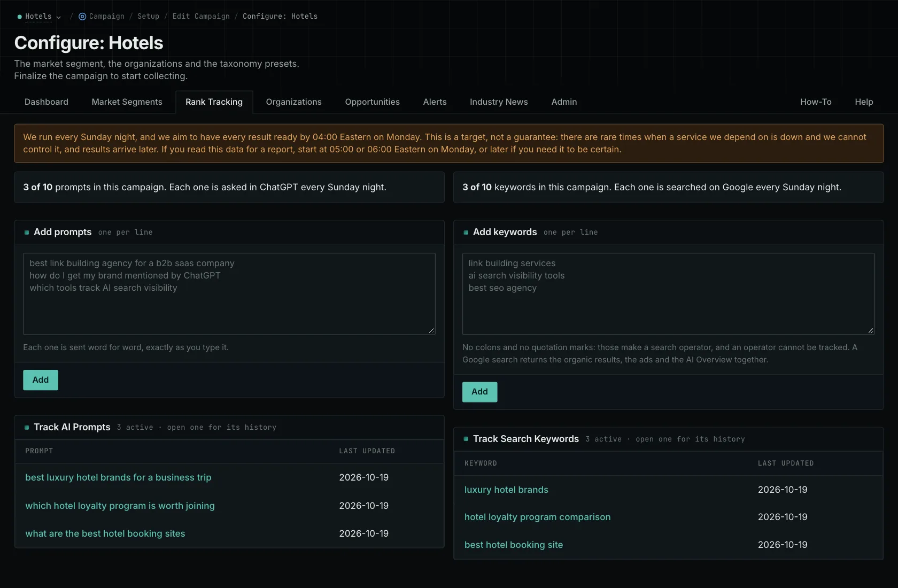
Task: Click the KEYWORD column header
Action: click(481, 463)
